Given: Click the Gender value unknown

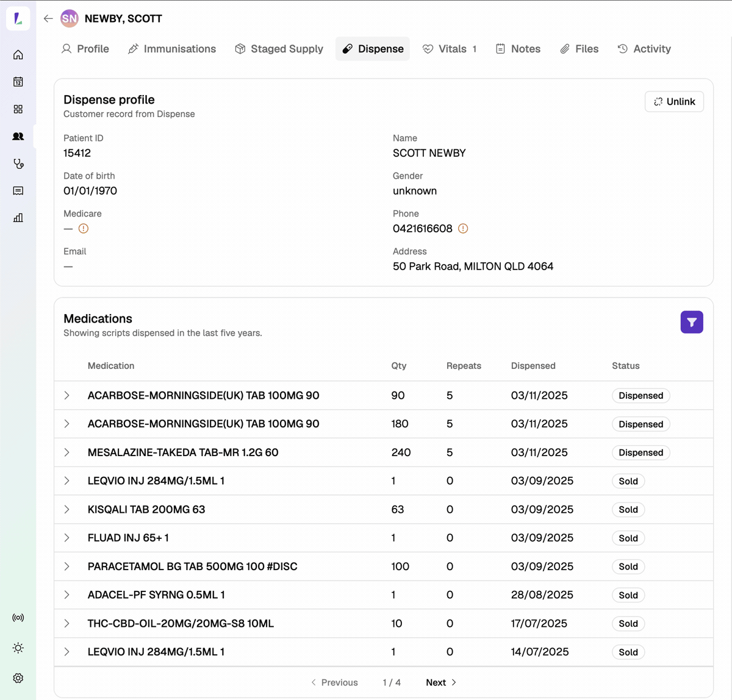Looking at the screenshot, I should click(415, 191).
